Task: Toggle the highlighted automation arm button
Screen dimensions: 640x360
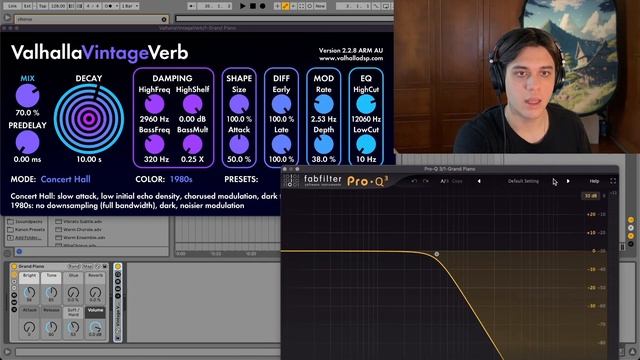Action: (286, 6)
